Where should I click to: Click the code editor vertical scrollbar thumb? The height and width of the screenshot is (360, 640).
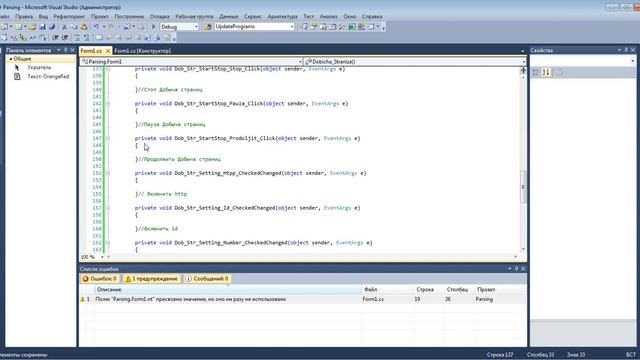click(523, 187)
